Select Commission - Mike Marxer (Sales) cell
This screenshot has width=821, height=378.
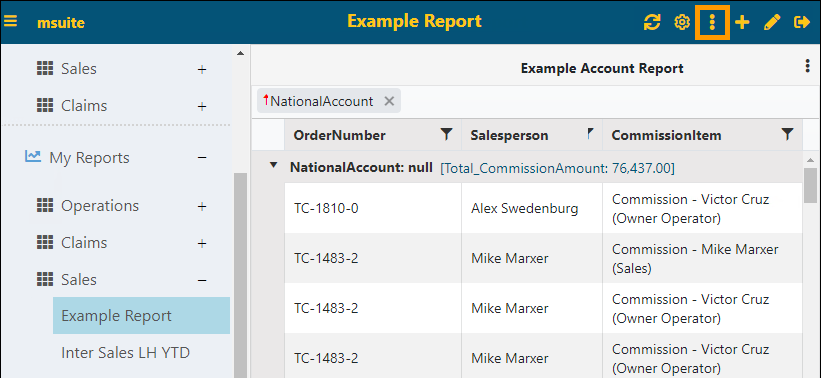tap(702, 259)
